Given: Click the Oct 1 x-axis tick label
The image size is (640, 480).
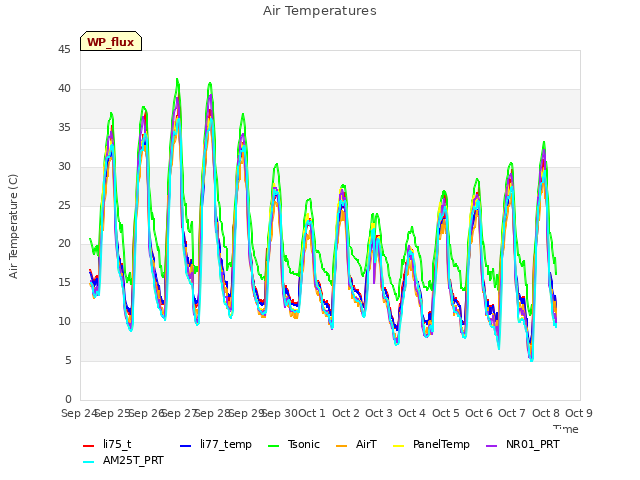Looking at the screenshot, I should pos(312,413).
